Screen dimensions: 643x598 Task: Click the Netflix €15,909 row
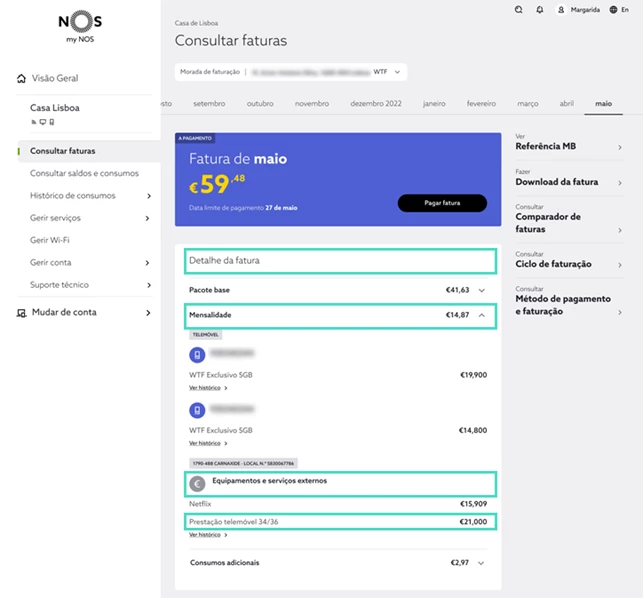click(338, 504)
